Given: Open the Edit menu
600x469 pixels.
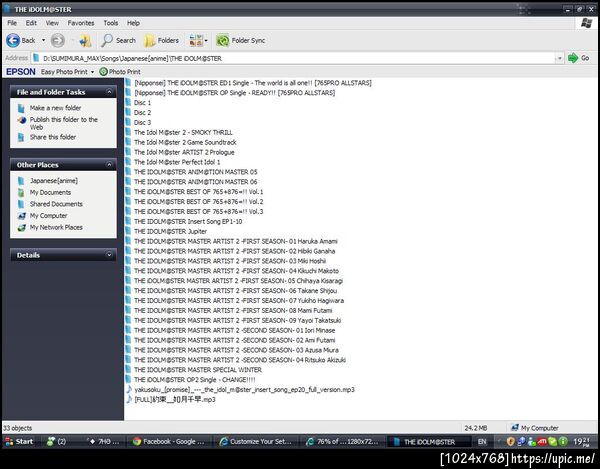Looking at the screenshot, I should point(31,23).
